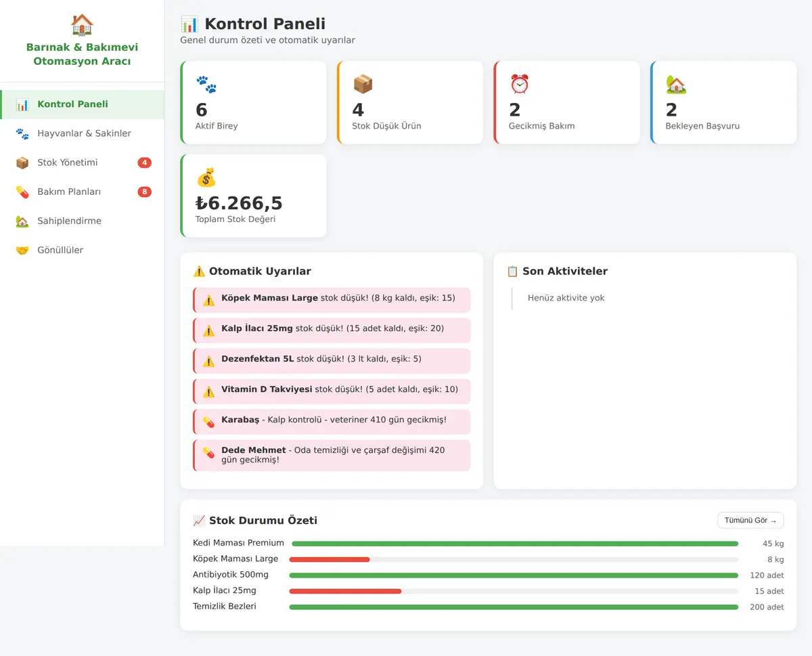Click the Gecikmiş Bakım card label
The image size is (812, 656).
542,126
